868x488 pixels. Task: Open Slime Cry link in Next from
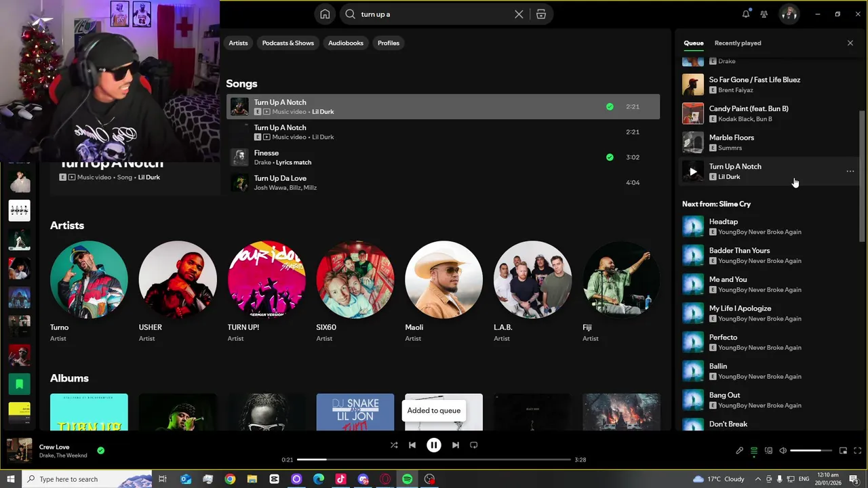[x=734, y=204]
